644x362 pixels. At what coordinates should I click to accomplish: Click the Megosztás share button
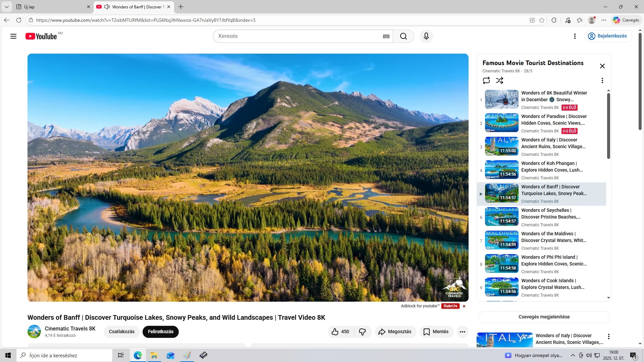[395, 331]
